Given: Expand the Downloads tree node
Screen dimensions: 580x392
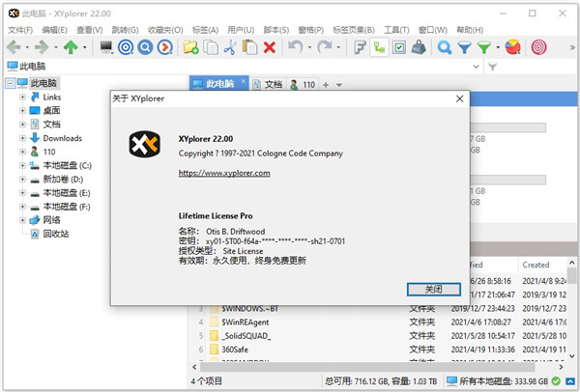Looking at the screenshot, I should 22,138.
